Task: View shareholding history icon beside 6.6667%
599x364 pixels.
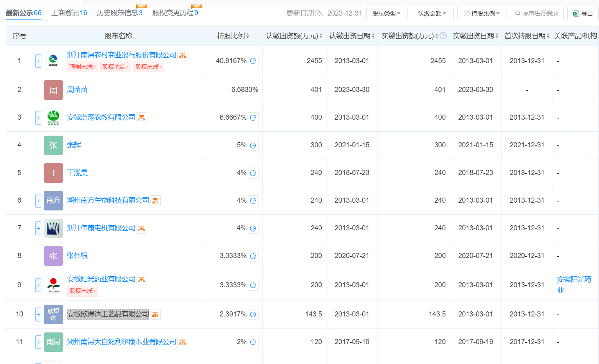Action: click(253, 118)
